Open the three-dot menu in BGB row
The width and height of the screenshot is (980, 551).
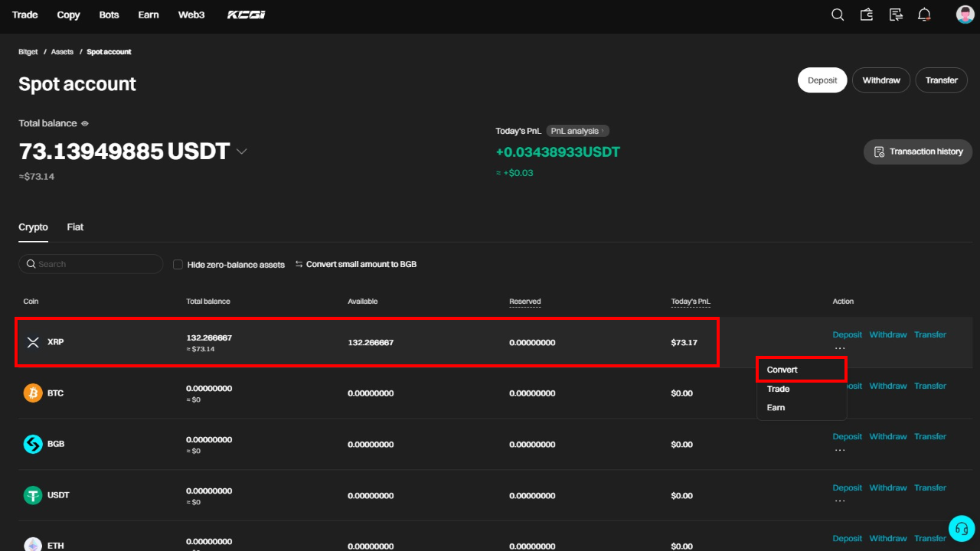[840, 450]
